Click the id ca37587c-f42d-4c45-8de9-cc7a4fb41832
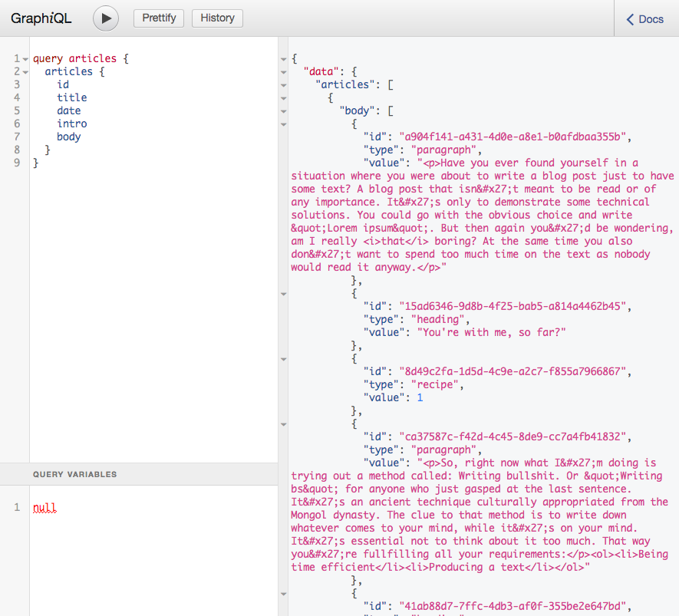This screenshot has width=679, height=616. [513, 436]
